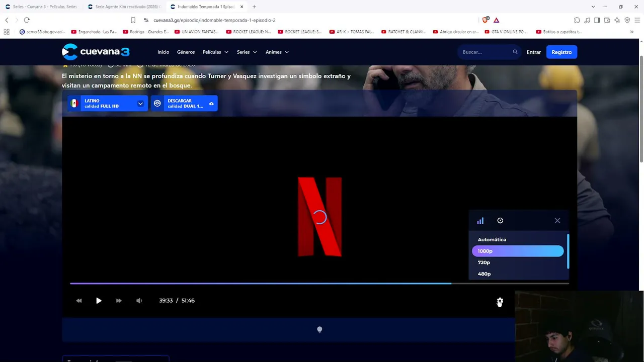Select 720p quality
This screenshot has height=362, width=644.
[x=517, y=262]
